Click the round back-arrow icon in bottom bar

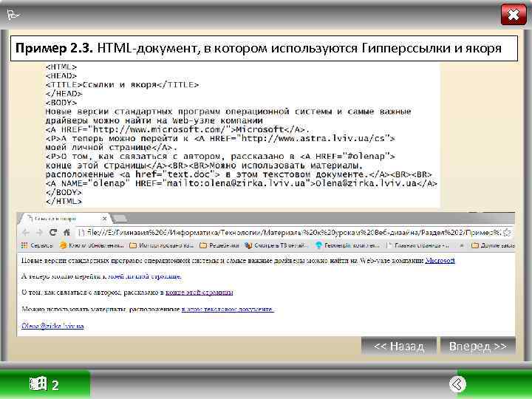[457, 384]
